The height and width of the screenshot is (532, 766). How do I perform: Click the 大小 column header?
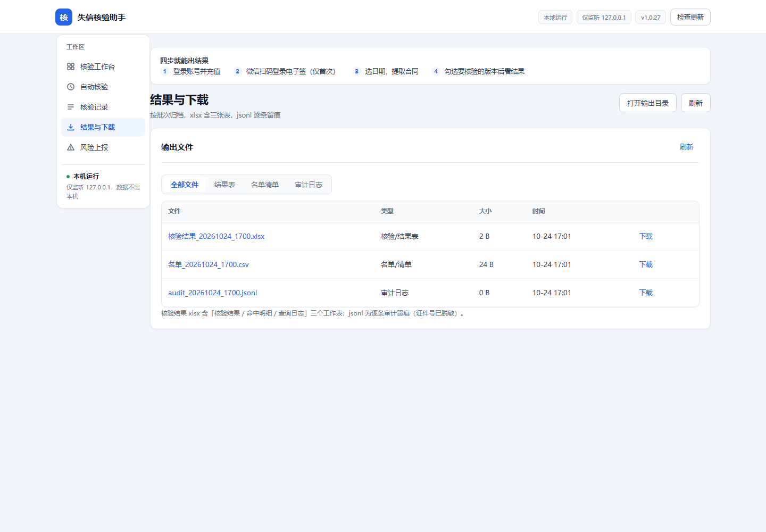(485, 211)
